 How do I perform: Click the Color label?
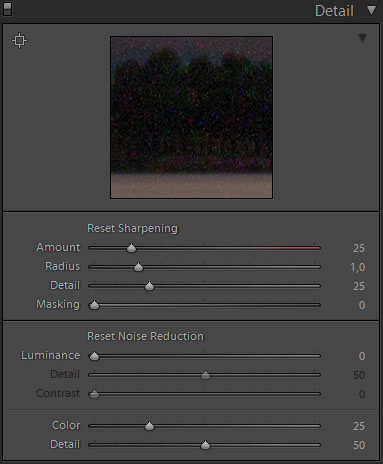pos(66,426)
